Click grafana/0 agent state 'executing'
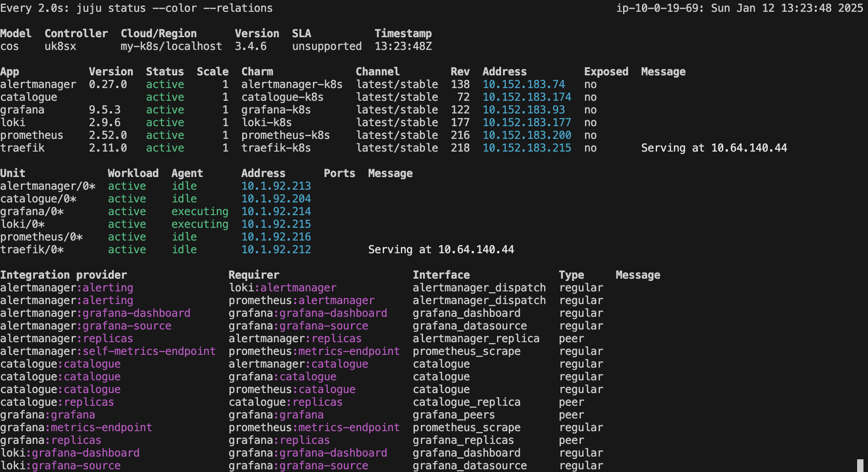 pyautogui.click(x=200, y=211)
